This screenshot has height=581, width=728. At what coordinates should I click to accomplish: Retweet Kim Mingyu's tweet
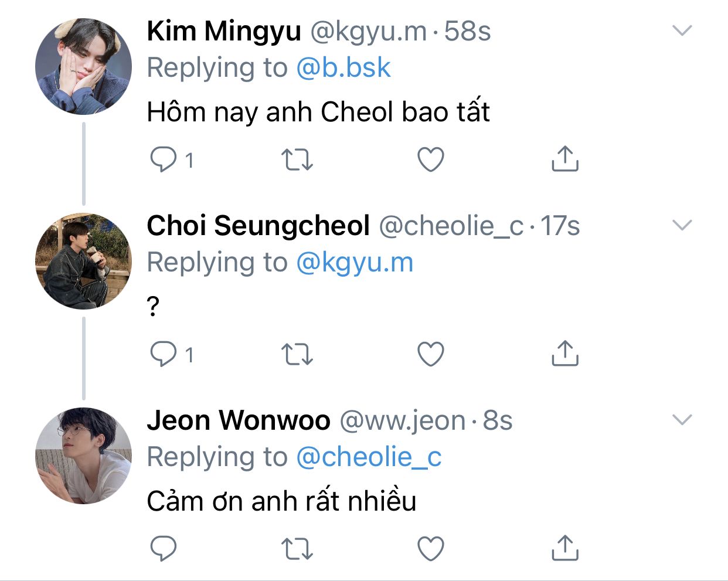(x=297, y=159)
